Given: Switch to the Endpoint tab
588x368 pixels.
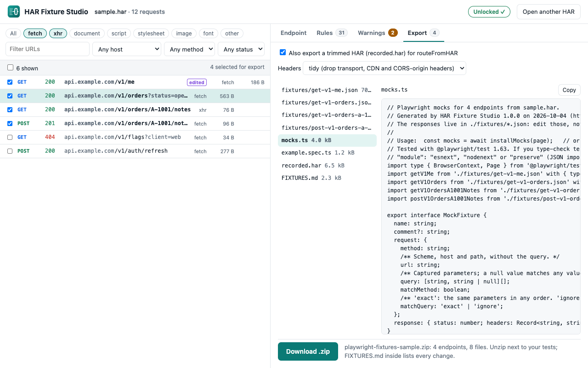Looking at the screenshot, I should point(294,33).
